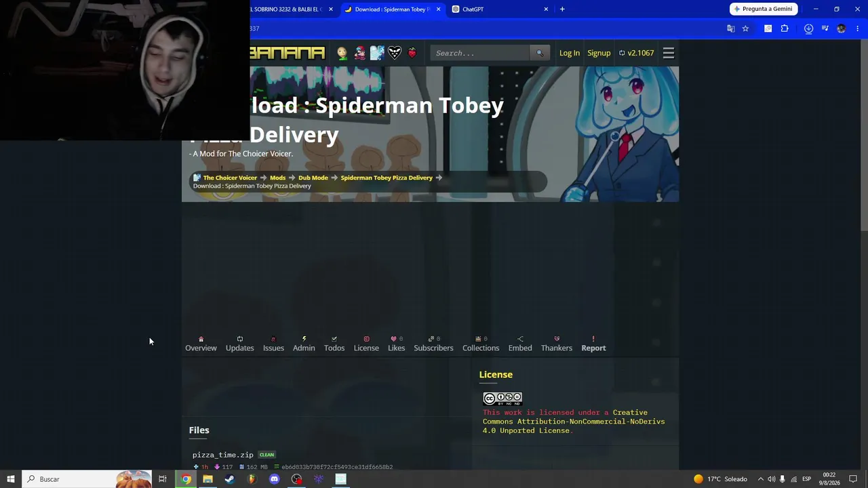Click the Log In link
This screenshot has width=868, height=488.
tap(570, 53)
